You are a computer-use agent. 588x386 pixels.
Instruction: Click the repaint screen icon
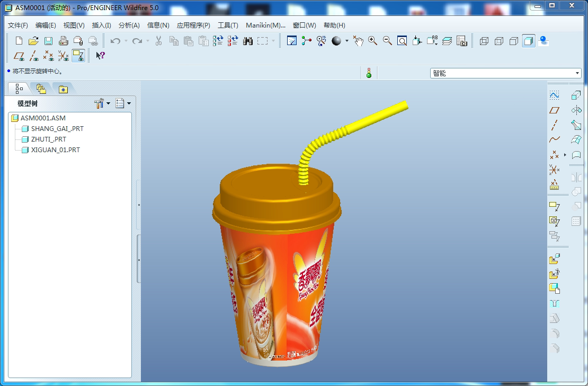291,40
